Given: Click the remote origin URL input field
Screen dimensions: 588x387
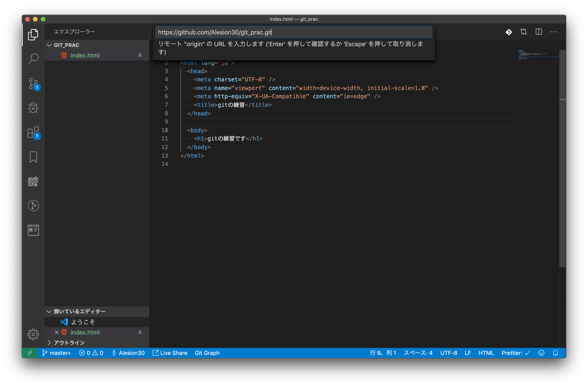Looking at the screenshot, I should 293,32.
